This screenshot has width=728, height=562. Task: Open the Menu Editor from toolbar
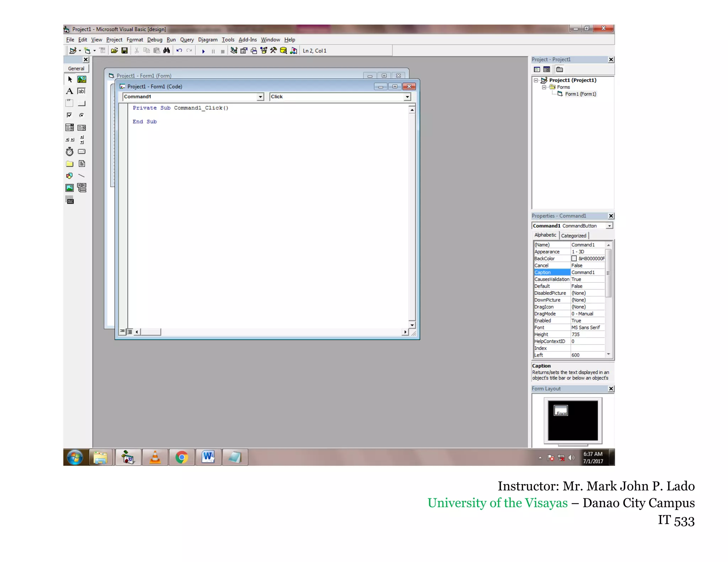point(102,51)
